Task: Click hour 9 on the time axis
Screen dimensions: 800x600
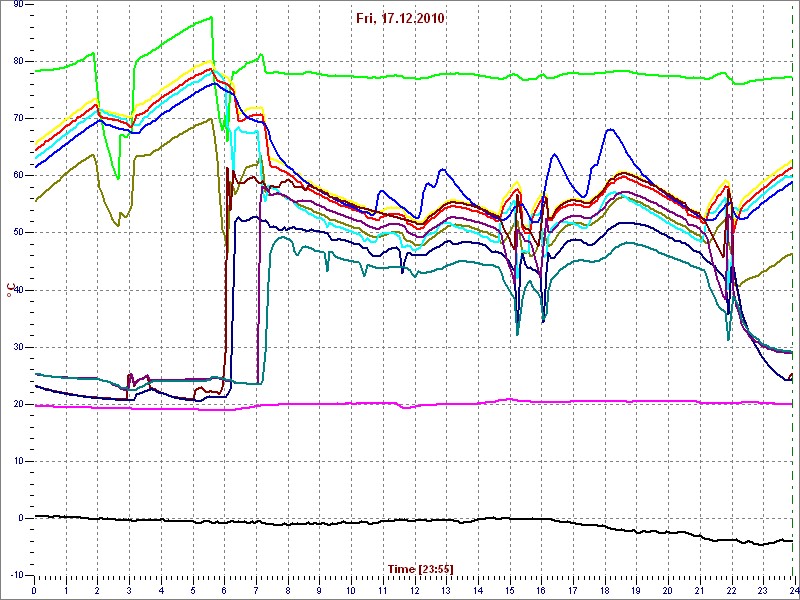Action: (319, 590)
